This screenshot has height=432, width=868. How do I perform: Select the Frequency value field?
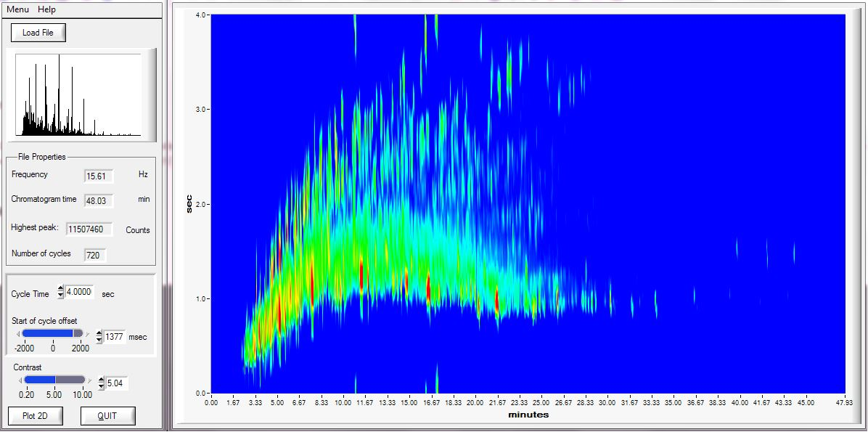[99, 176]
